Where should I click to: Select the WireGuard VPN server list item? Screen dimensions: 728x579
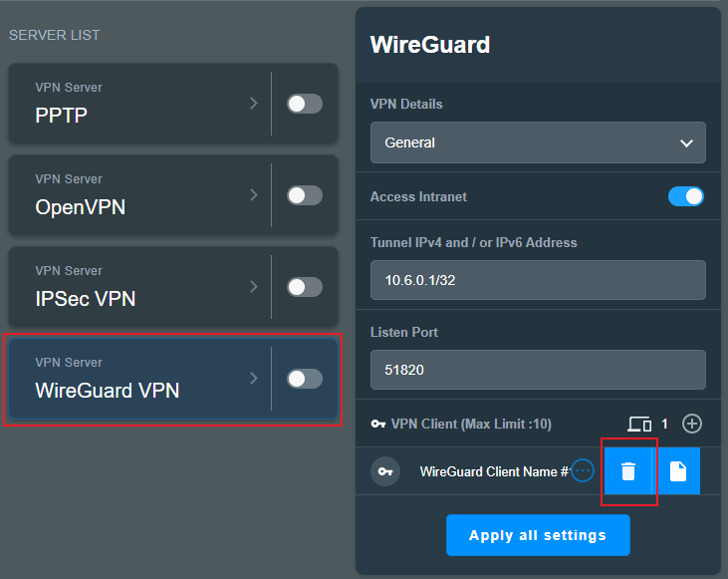click(x=139, y=379)
